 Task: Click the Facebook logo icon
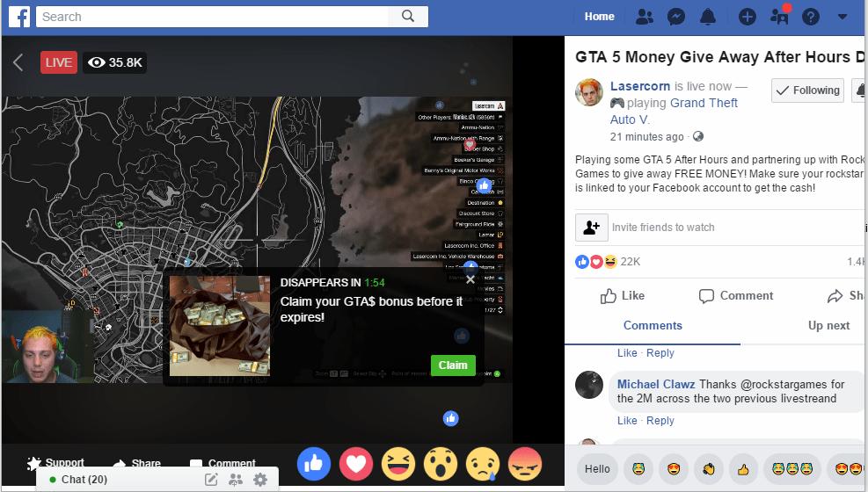pyautogui.click(x=19, y=16)
